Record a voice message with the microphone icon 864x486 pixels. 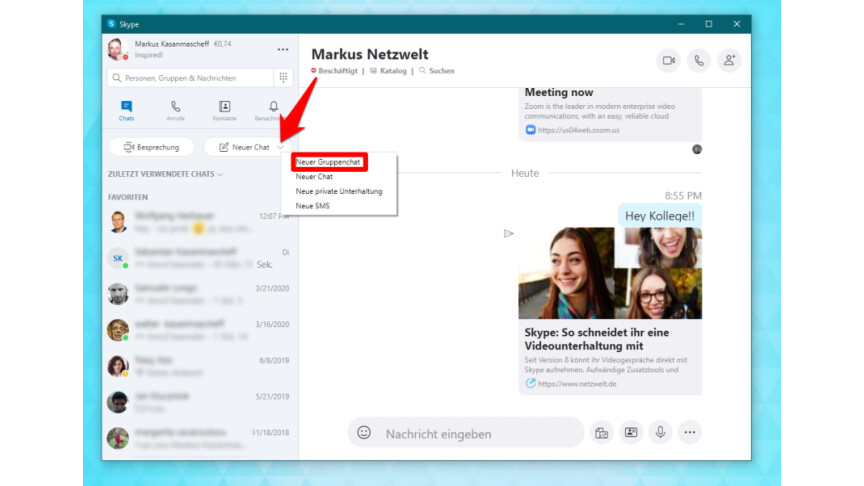tap(660, 433)
